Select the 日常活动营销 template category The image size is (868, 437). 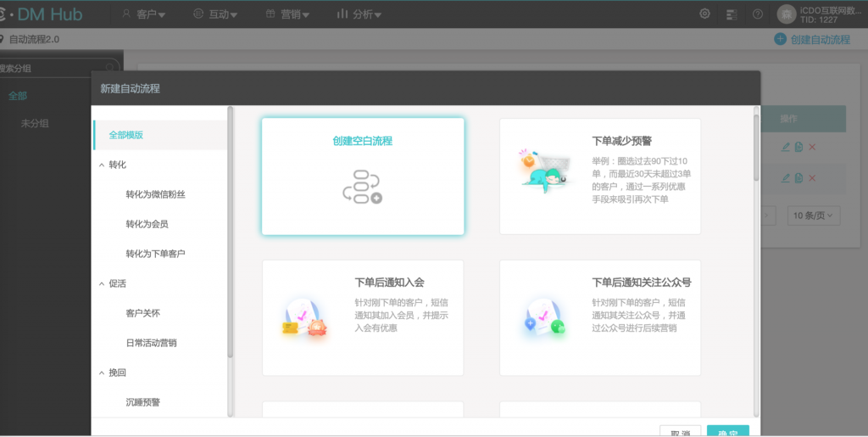151,343
